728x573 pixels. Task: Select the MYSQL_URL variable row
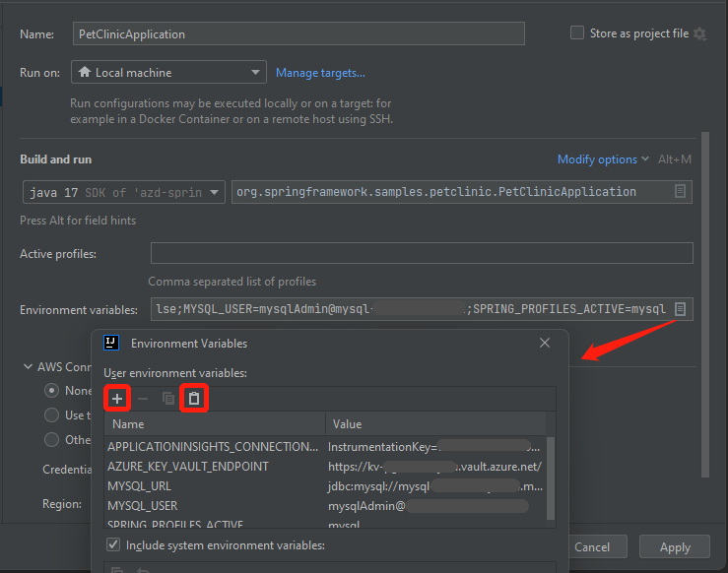(x=325, y=485)
